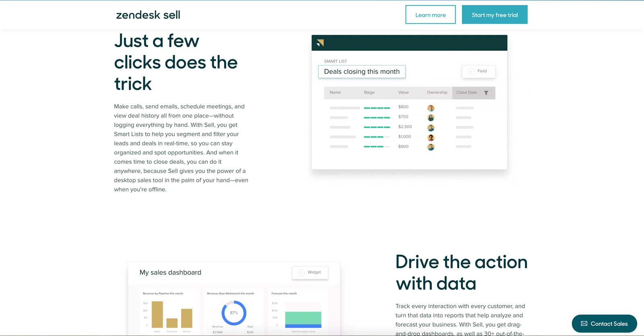
Task: Click the zendesk sell logo
Action: point(148,15)
